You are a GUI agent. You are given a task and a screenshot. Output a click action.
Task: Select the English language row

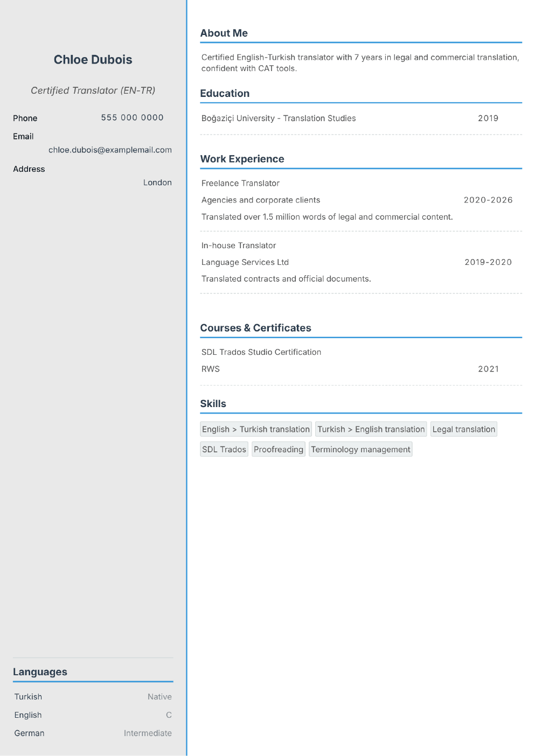click(x=93, y=715)
